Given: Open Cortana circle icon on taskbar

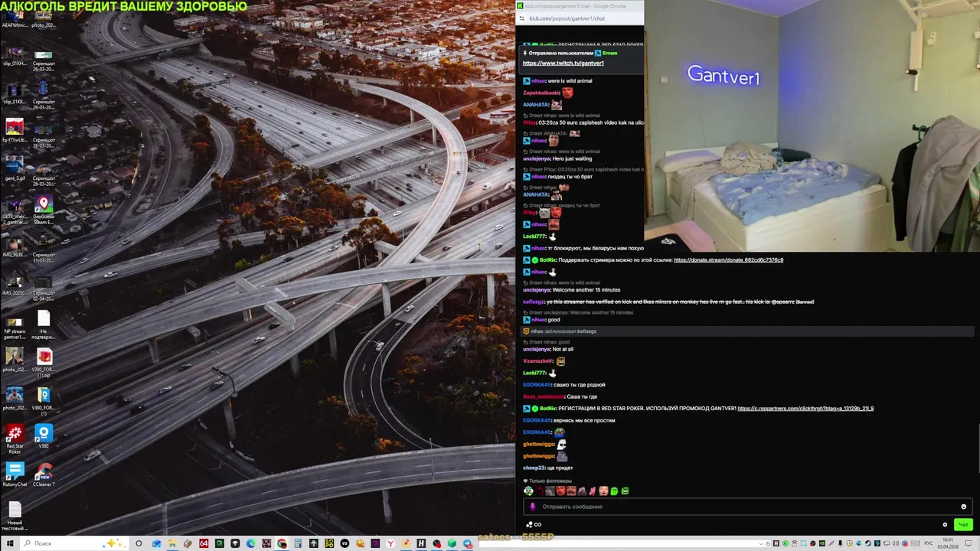Looking at the screenshot, I should [139, 543].
